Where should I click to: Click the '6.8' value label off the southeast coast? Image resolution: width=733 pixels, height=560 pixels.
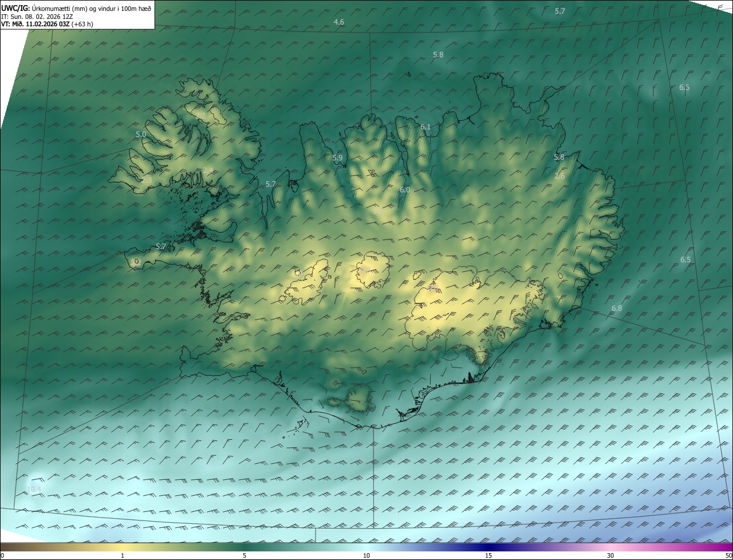pos(617,309)
